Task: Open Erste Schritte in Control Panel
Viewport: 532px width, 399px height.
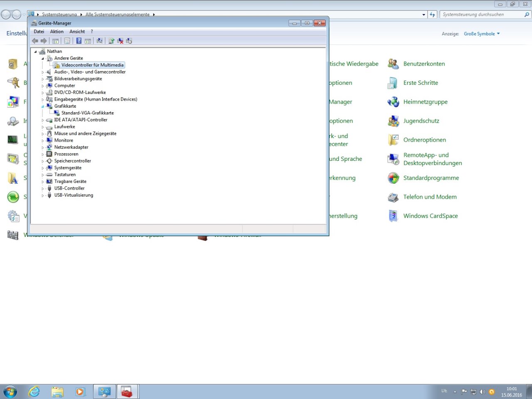Action: pos(421,83)
